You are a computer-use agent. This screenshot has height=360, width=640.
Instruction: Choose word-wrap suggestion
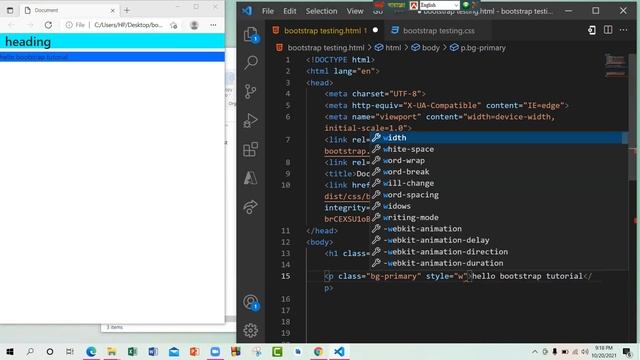coord(499,160)
